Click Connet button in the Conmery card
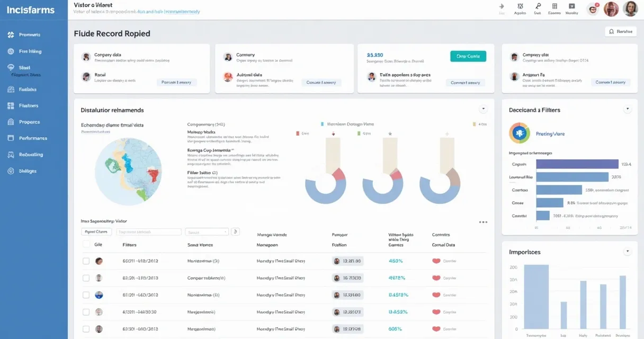644x339 pixels. (321, 82)
